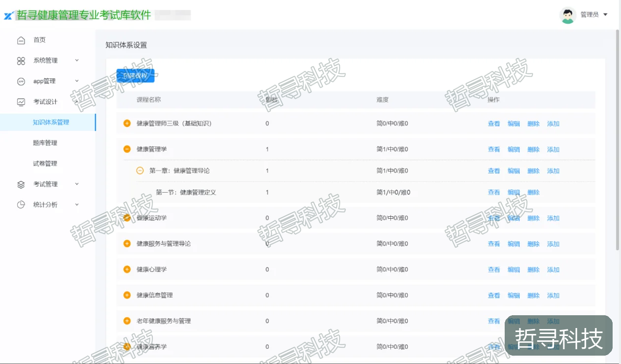This screenshot has height=364, width=621.
Task: Collapse 第一章：健康管理导论 chapter
Action: point(140,170)
